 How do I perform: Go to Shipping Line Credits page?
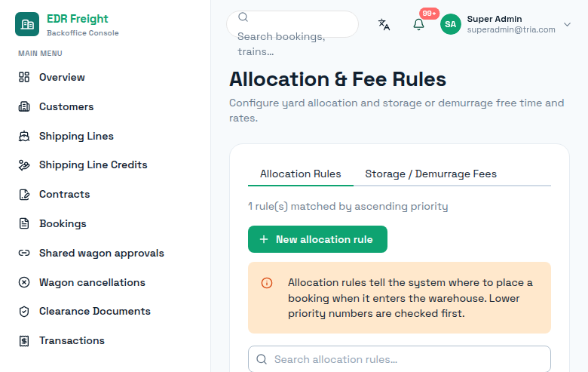[93, 164]
